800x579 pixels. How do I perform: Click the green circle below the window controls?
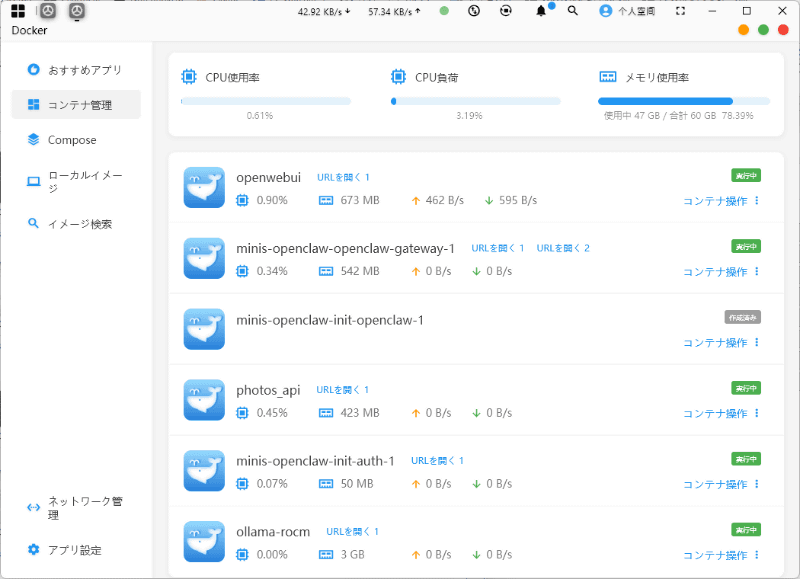tap(763, 30)
